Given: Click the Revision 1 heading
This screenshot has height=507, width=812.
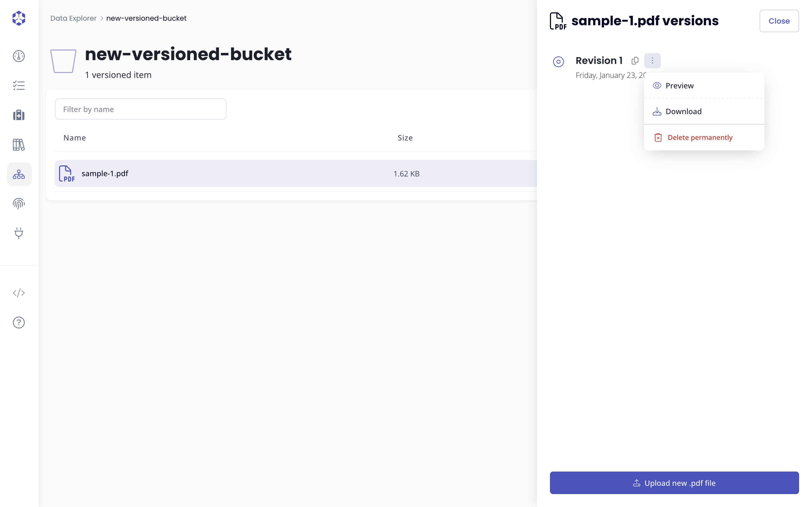Looking at the screenshot, I should tap(599, 60).
